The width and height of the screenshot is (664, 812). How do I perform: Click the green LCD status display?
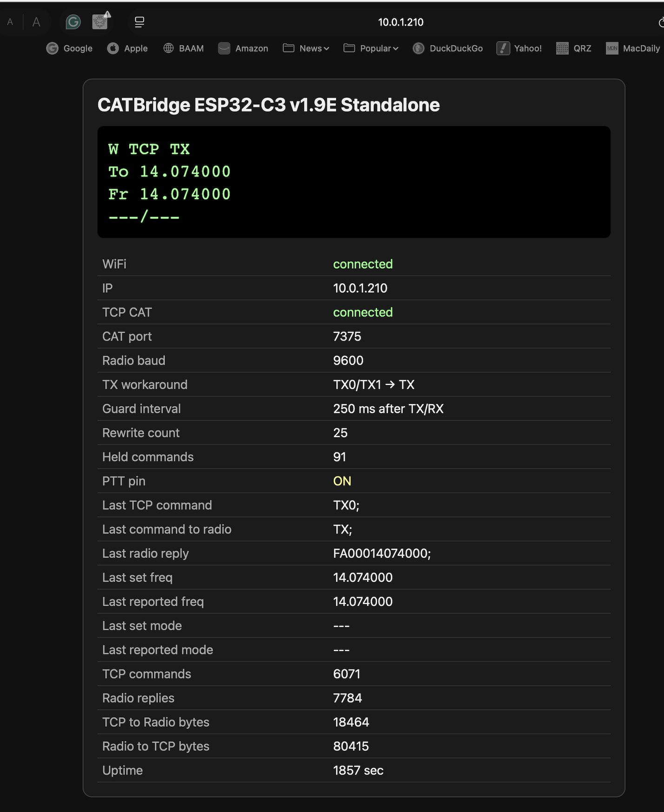(x=354, y=182)
